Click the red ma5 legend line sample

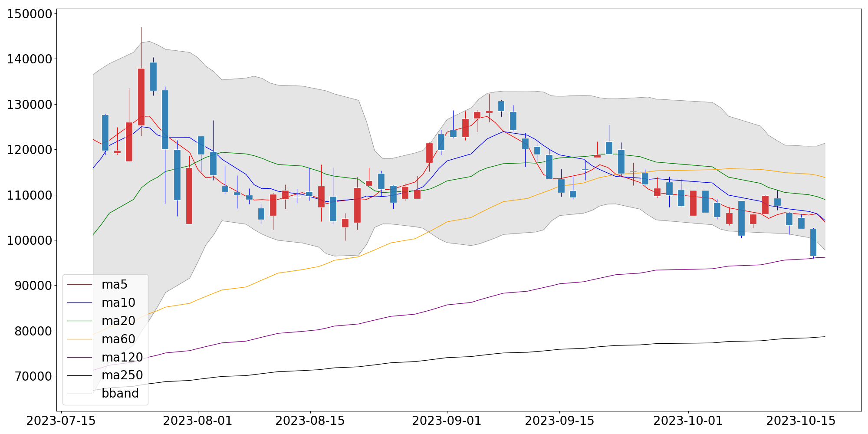tap(80, 285)
